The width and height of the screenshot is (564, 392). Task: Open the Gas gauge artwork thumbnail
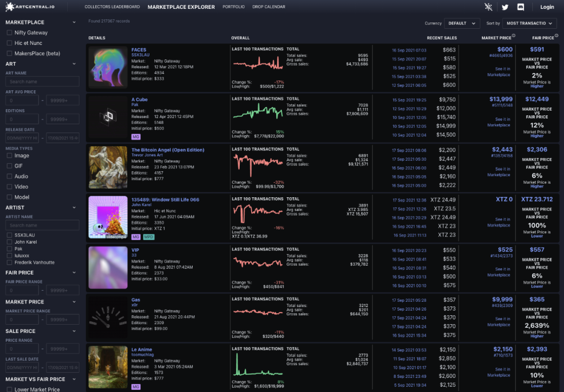coord(108,317)
